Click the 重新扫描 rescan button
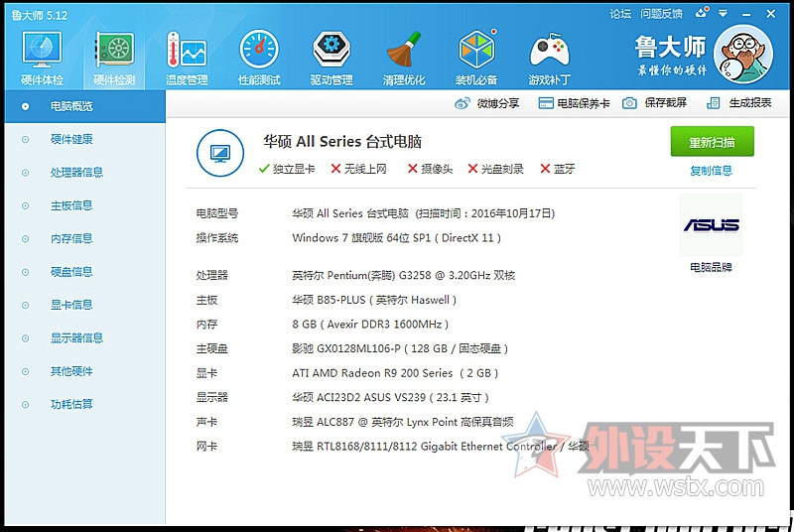This screenshot has width=794, height=532. point(712,141)
